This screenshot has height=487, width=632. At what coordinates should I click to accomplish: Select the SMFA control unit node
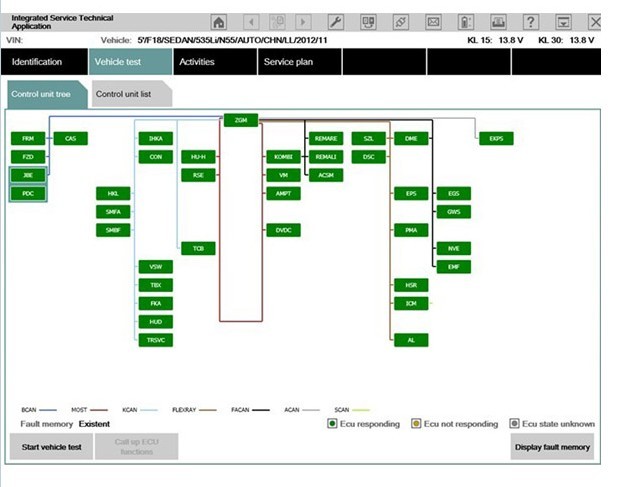pos(113,212)
